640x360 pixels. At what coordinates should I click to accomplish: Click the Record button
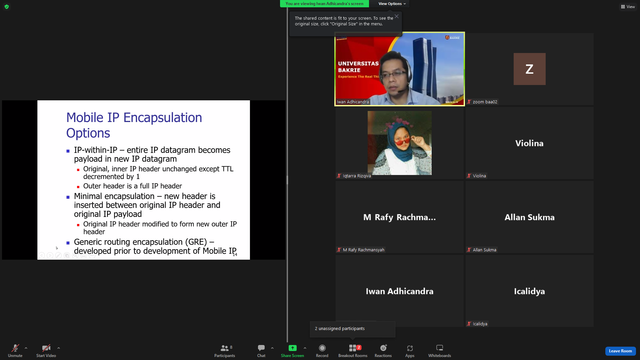(322, 350)
